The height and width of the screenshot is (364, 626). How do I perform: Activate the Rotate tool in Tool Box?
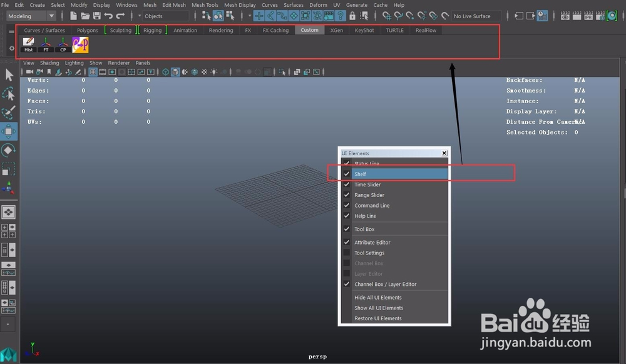tap(9, 150)
